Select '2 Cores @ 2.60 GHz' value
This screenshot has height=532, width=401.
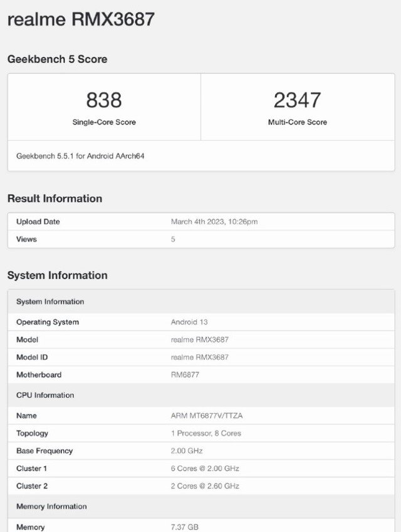tap(205, 486)
